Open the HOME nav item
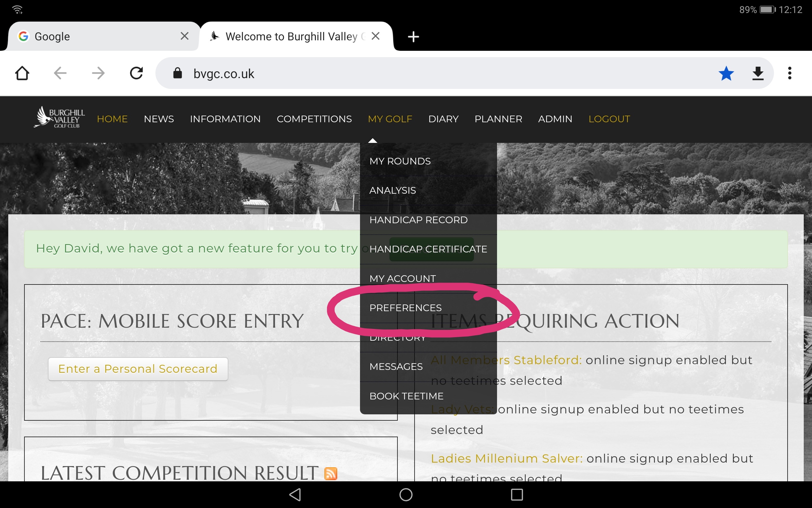The image size is (812, 508). (x=112, y=119)
